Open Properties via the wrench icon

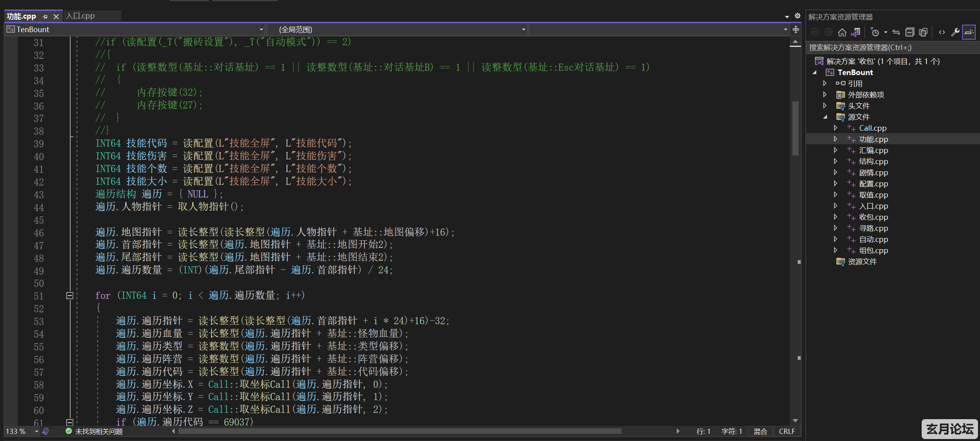(x=955, y=32)
